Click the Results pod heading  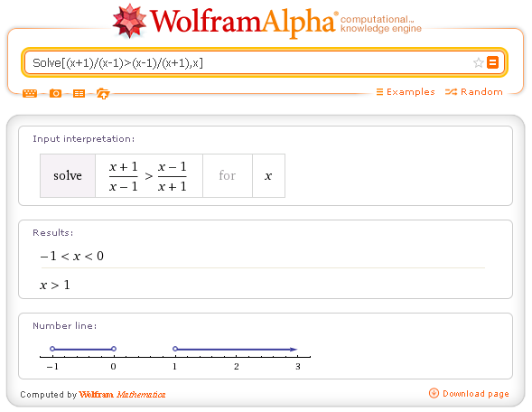tap(53, 232)
